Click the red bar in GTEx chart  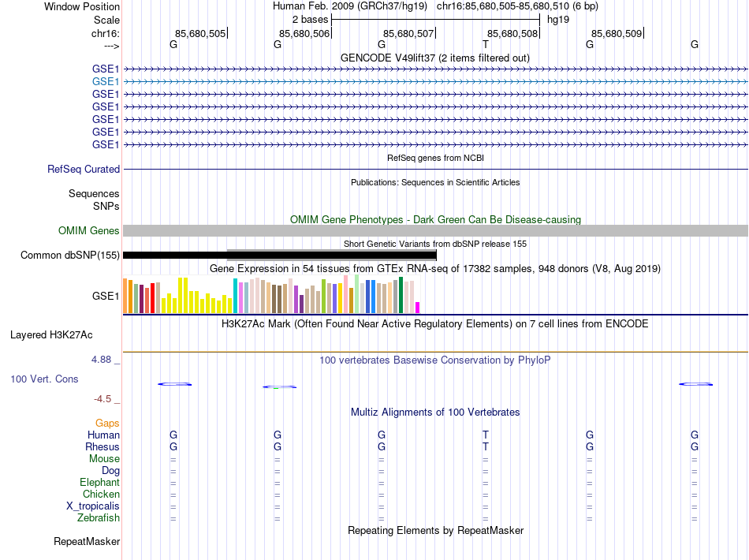[x=152, y=298]
